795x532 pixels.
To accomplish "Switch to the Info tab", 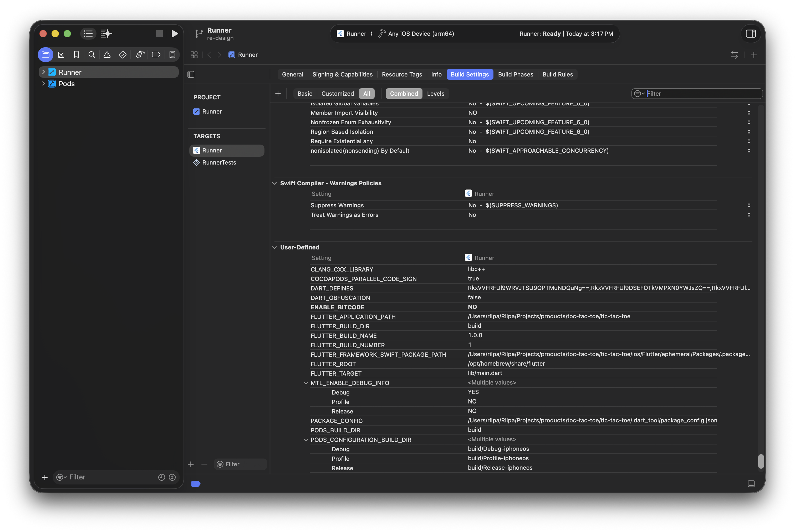I will [x=436, y=74].
